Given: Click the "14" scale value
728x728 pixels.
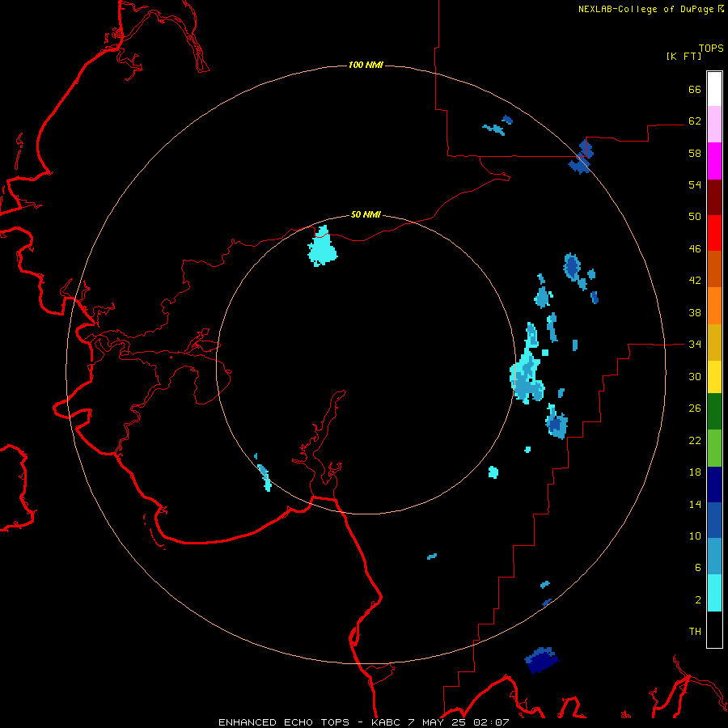Looking at the screenshot, I should 695,504.
